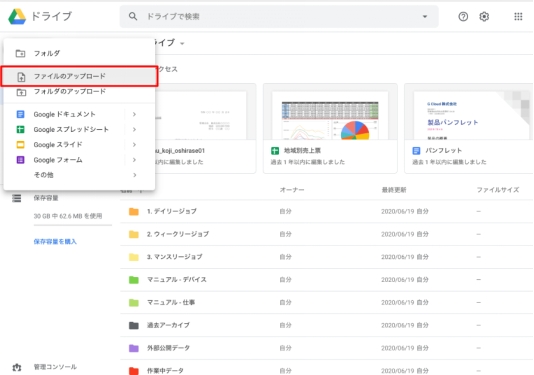534x375 pixels.
Task: Focus the ドライブで検索 search field
Action: click(x=279, y=16)
